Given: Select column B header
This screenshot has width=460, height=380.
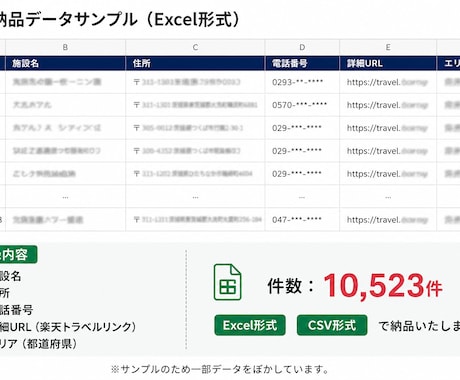Looking at the screenshot, I should (x=65, y=47).
